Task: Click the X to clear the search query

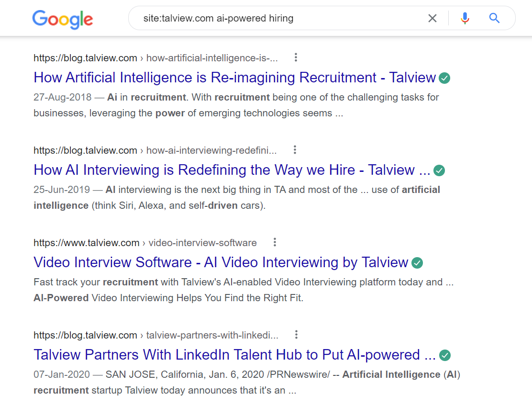Action: coord(432,18)
